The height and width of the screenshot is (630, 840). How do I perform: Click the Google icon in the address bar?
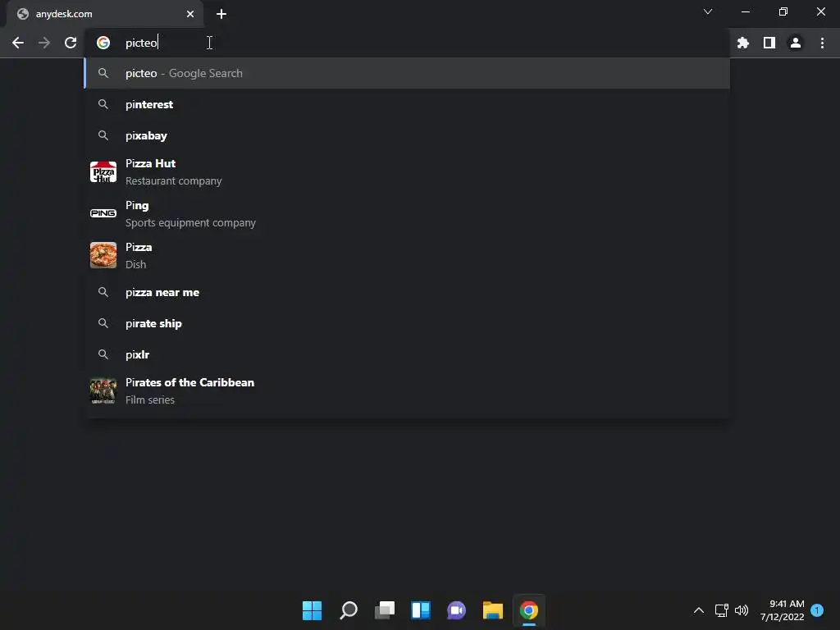pyautogui.click(x=103, y=43)
